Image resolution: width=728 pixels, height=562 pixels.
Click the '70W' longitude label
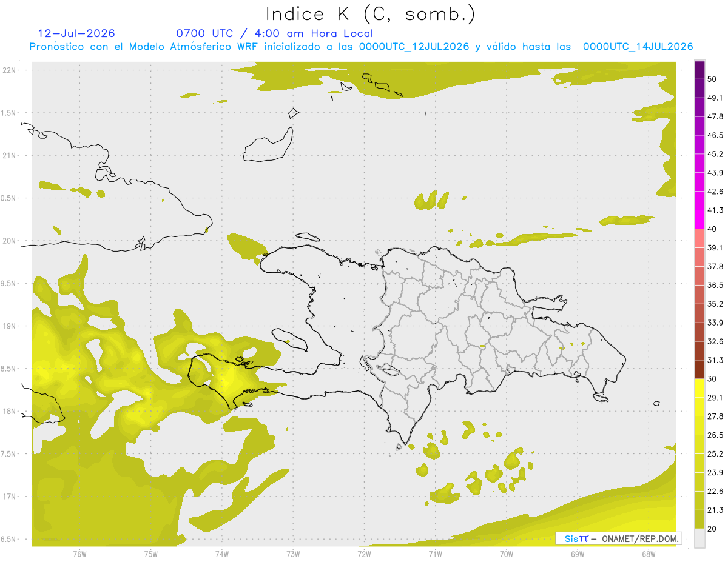pos(507,554)
